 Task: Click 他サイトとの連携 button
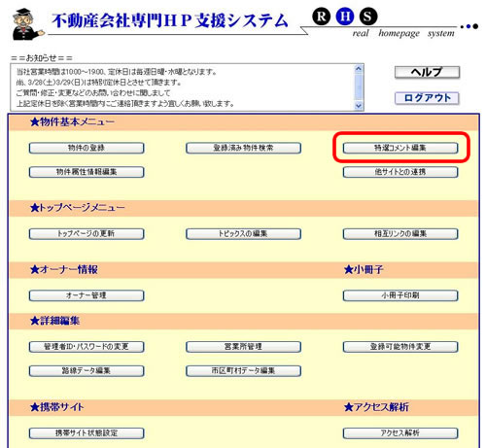pyautogui.click(x=400, y=172)
